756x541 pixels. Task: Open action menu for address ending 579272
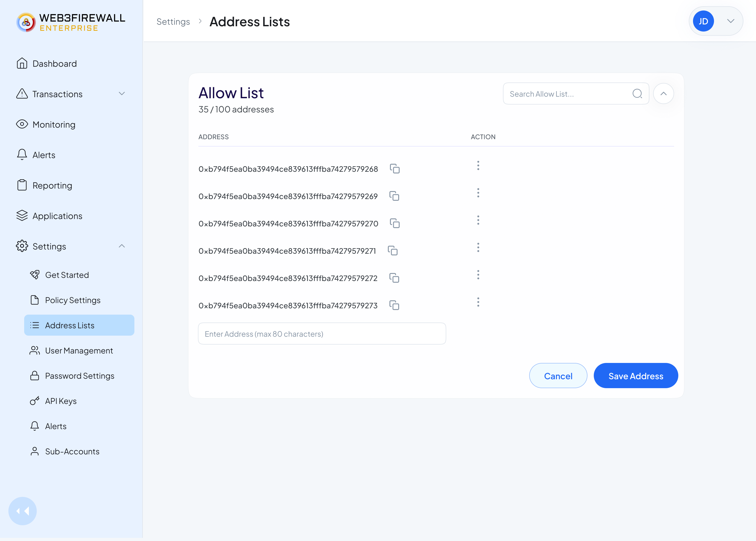pos(478,275)
